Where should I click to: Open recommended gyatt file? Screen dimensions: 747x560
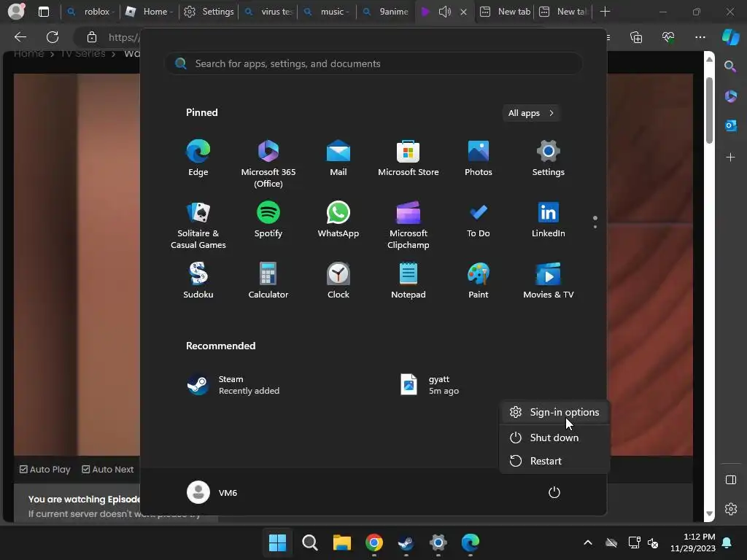coord(430,385)
